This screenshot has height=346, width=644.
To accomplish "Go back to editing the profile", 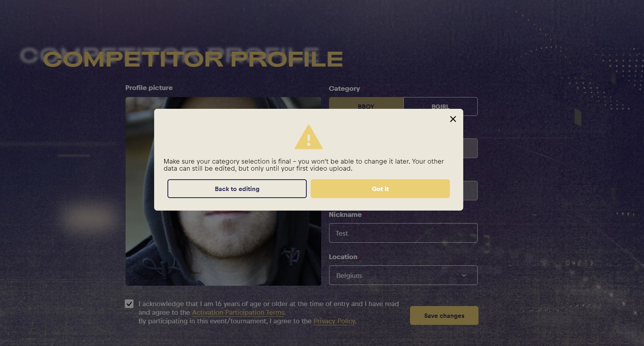I will point(237,189).
